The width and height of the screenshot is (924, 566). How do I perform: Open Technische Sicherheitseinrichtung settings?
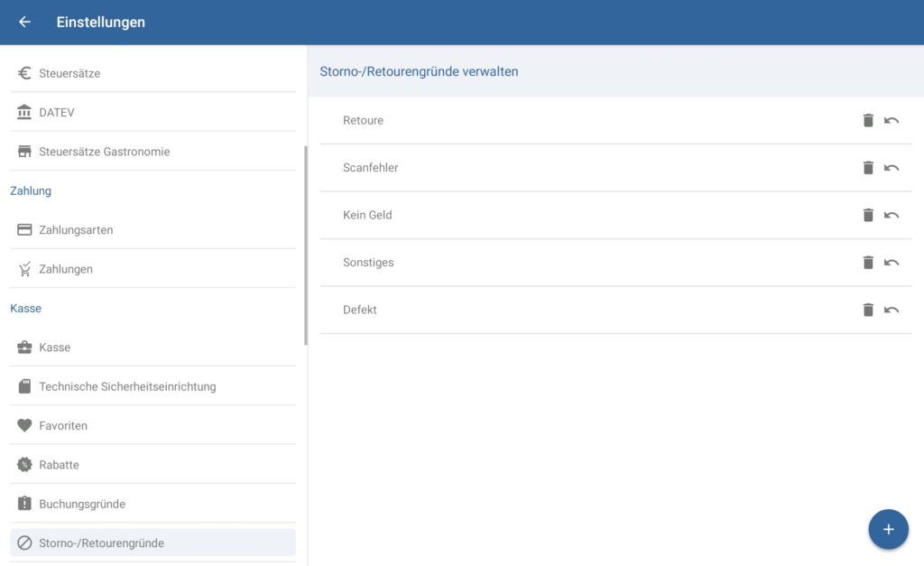(127, 386)
